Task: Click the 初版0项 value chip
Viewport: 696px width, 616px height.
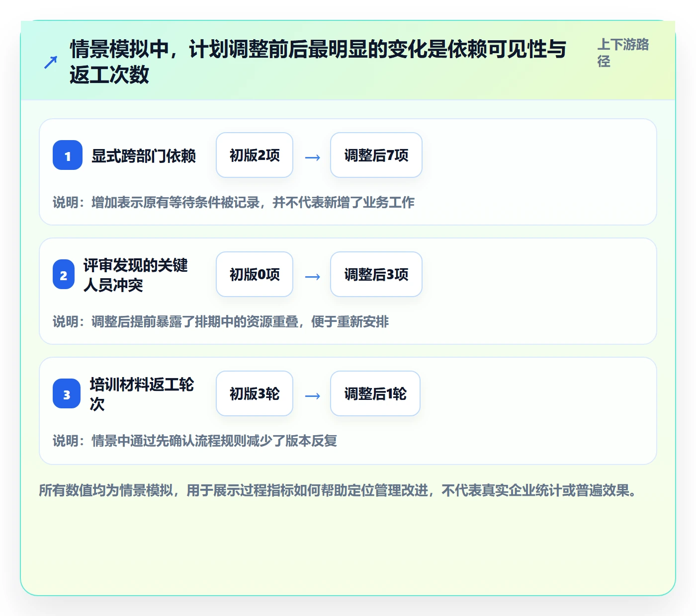Action: 255,274
